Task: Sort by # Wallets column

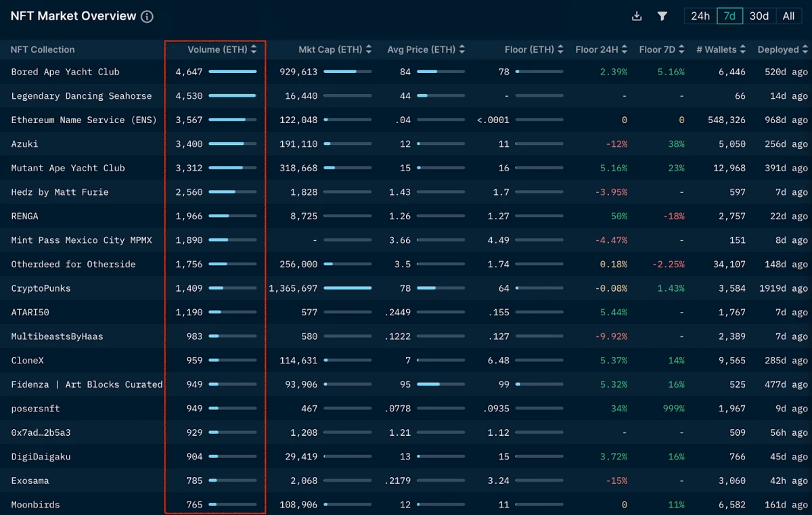Action: click(721, 49)
